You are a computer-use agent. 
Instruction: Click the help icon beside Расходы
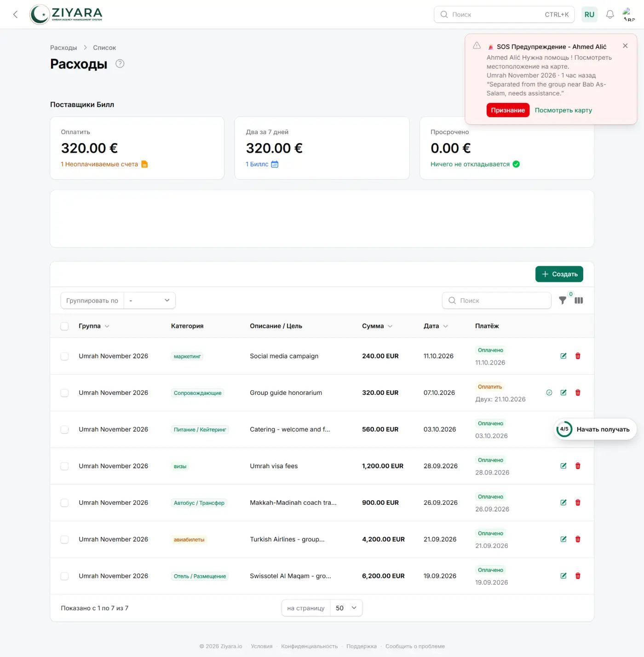(x=120, y=64)
